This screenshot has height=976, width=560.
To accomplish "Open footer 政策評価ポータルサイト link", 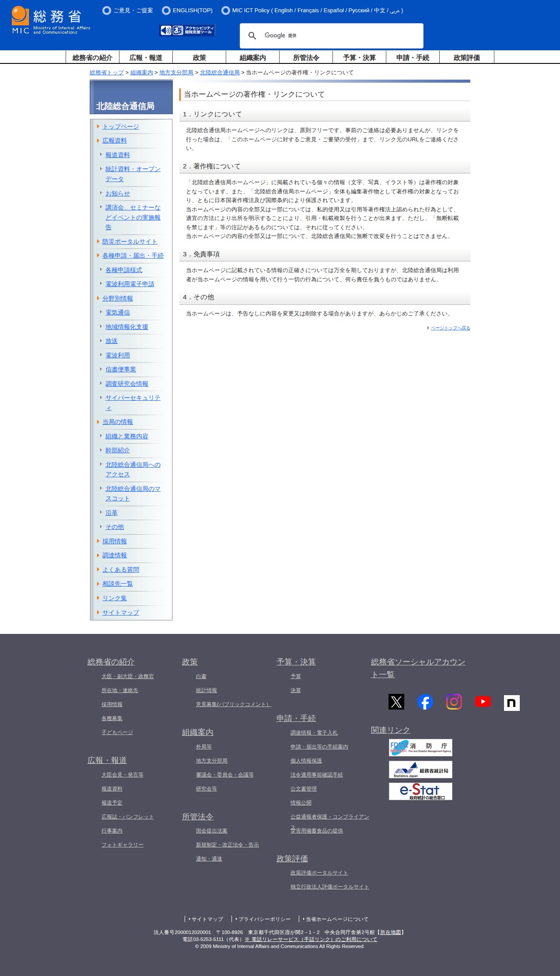I will 319,873.
